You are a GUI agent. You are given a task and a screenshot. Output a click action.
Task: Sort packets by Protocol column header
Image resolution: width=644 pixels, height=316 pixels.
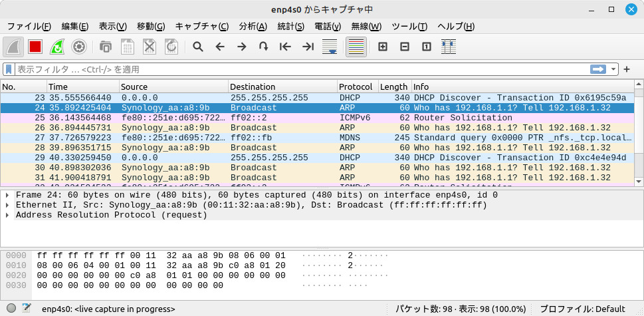356,87
